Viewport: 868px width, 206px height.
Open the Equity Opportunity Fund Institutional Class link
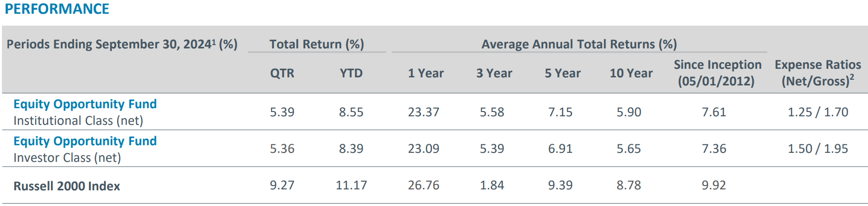[85, 104]
